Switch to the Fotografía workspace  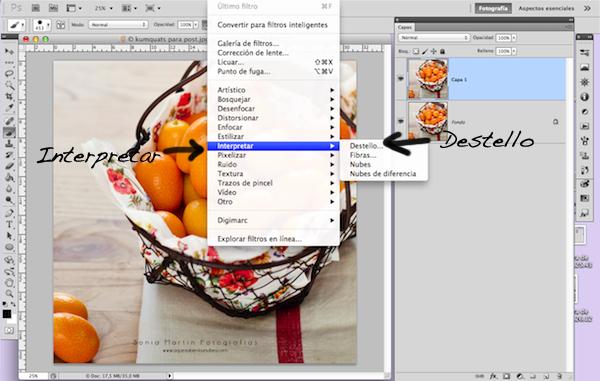pyautogui.click(x=493, y=8)
